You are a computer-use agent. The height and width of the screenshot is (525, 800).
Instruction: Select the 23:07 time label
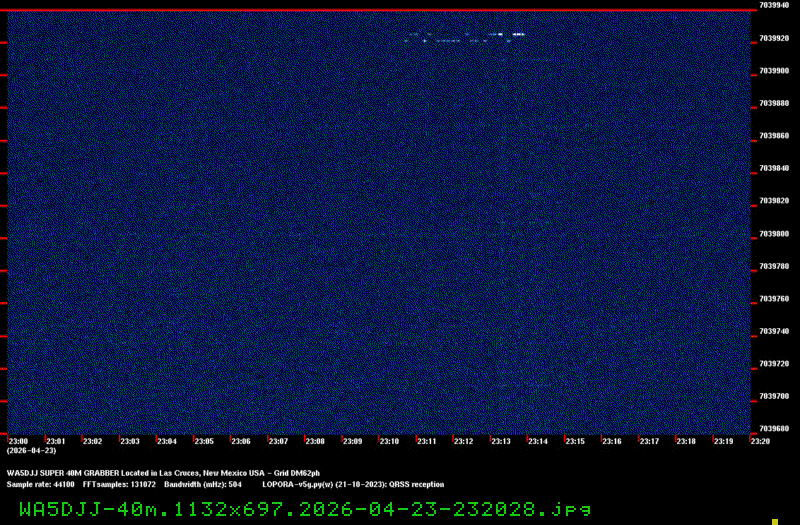click(x=278, y=441)
